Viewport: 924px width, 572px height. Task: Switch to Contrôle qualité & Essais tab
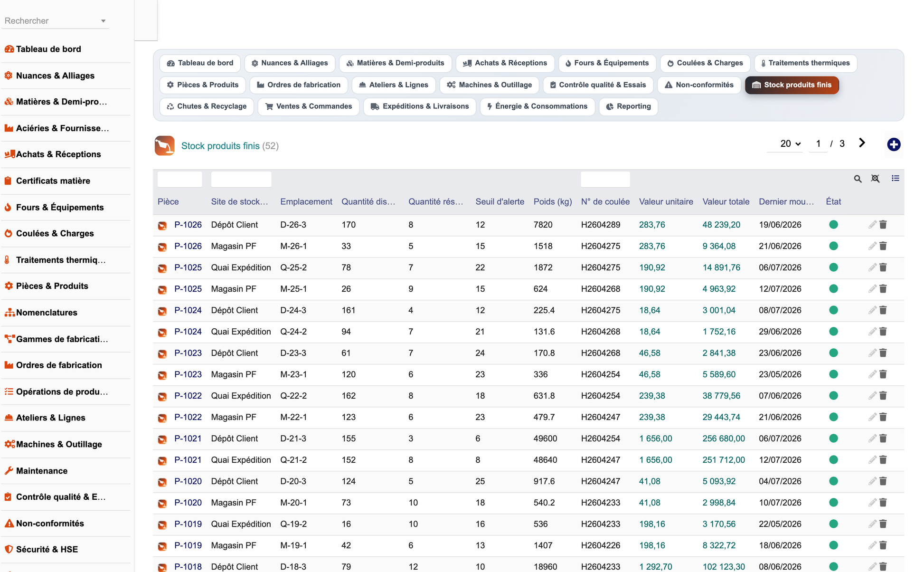tap(598, 85)
